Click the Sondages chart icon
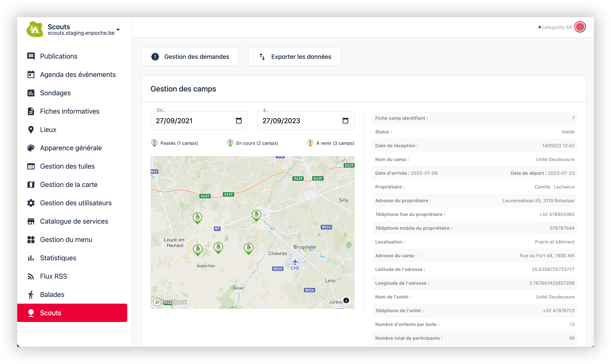611x364 pixels. 31,93
